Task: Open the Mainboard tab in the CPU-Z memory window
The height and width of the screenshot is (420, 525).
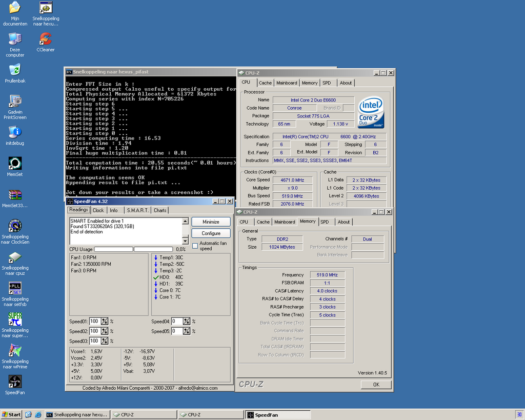Action: coord(285,222)
